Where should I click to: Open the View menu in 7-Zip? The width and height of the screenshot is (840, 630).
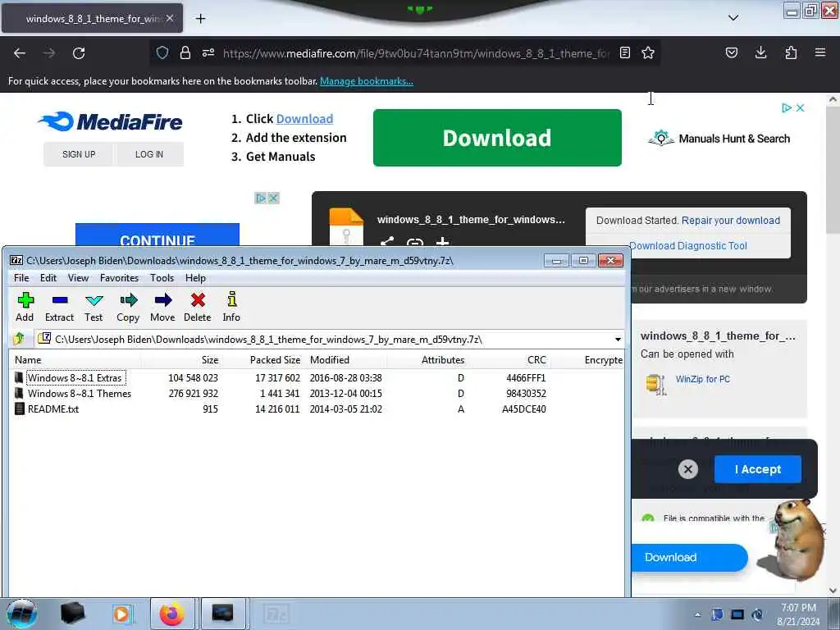[78, 277]
